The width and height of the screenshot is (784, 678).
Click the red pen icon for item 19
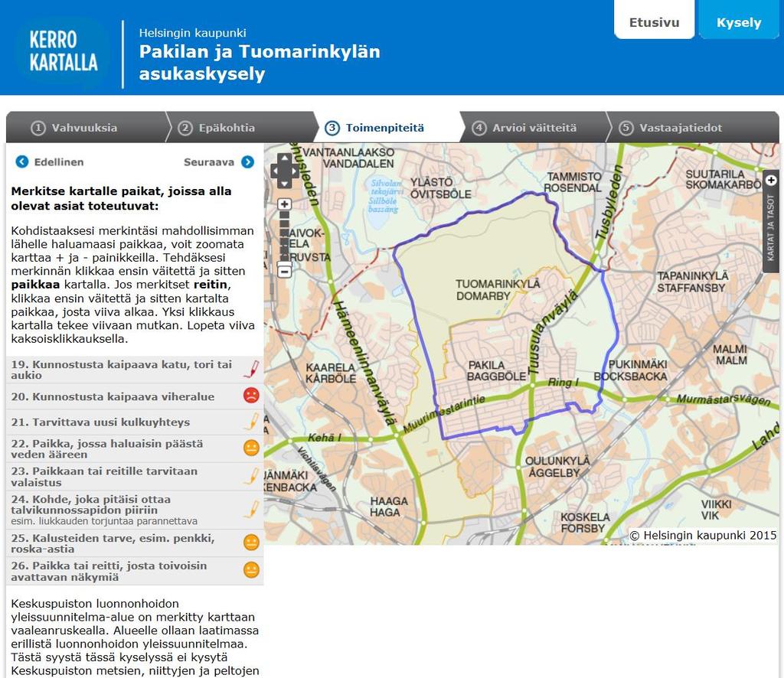(251, 369)
